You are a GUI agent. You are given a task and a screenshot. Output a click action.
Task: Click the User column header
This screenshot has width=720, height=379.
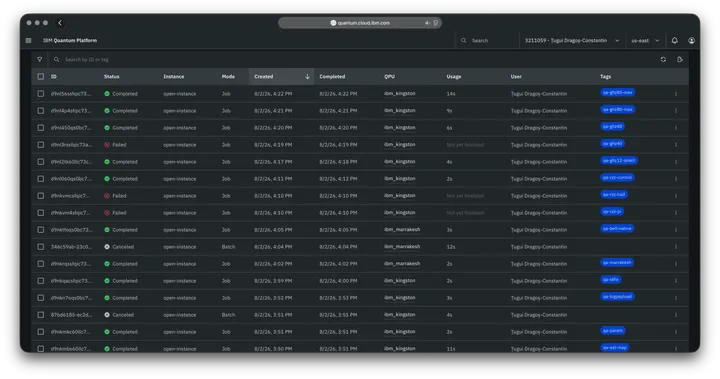(x=516, y=77)
